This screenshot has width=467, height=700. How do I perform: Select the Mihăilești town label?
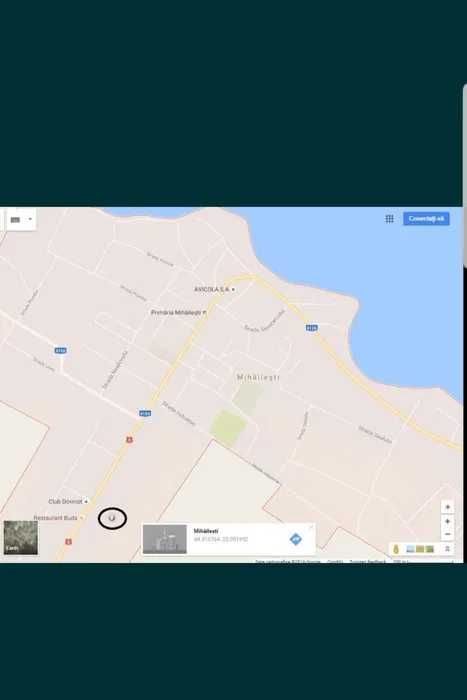pyautogui.click(x=258, y=378)
